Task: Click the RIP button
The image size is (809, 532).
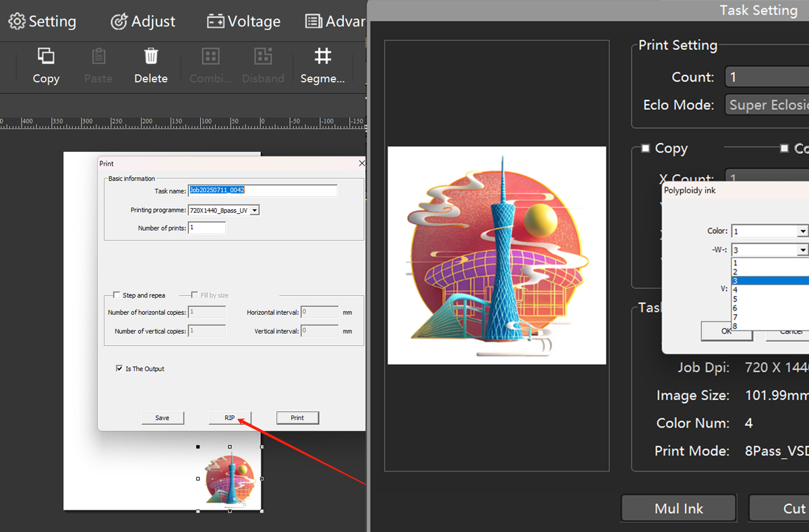Action: point(230,418)
